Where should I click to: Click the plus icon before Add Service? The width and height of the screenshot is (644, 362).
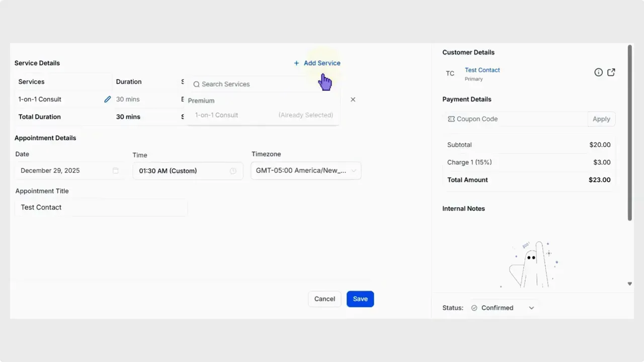(296, 63)
